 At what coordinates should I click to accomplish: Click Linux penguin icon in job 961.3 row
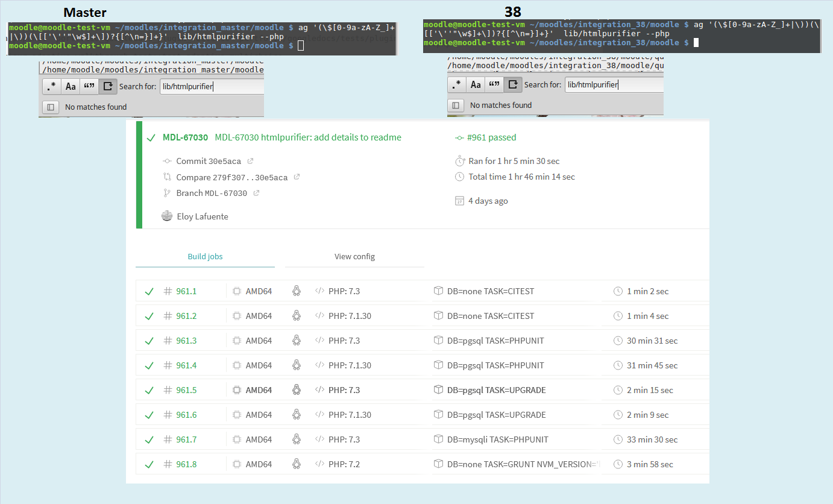[x=296, y=341]
